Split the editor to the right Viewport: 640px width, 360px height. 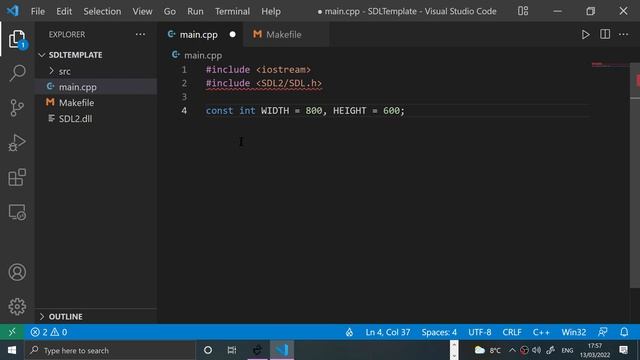pyautogui.click(x=605, y=34)
